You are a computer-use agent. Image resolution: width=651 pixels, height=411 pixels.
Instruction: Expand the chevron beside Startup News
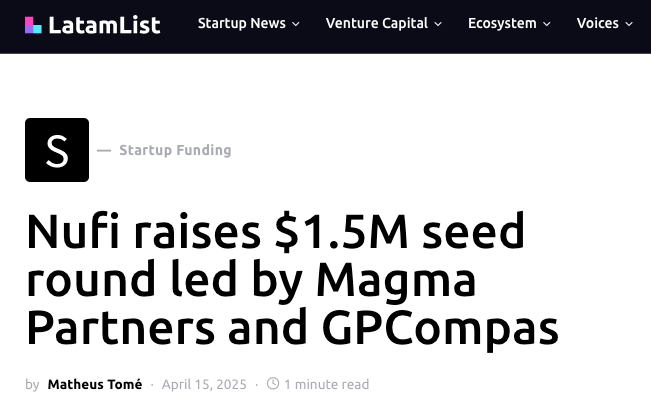tap(296, 24)
